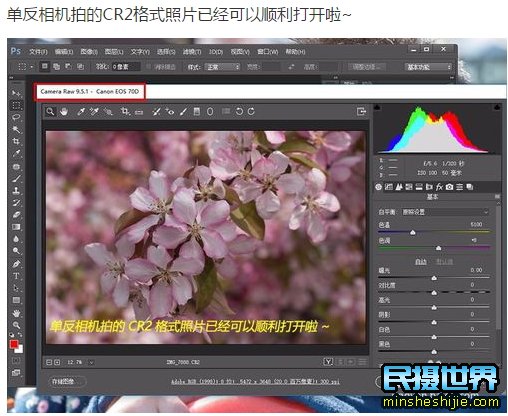Select the Photoshop toolbar Zoom tool
This screenshot has width=508, height=416.
pos(16,325)
